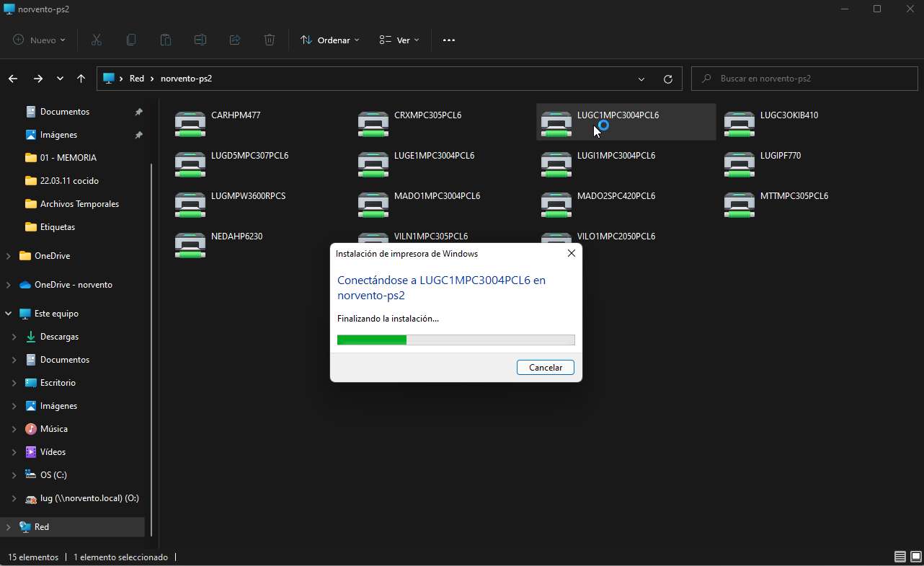
Task: Select the CARHPM477 printer icon
Action: (190, 123)
